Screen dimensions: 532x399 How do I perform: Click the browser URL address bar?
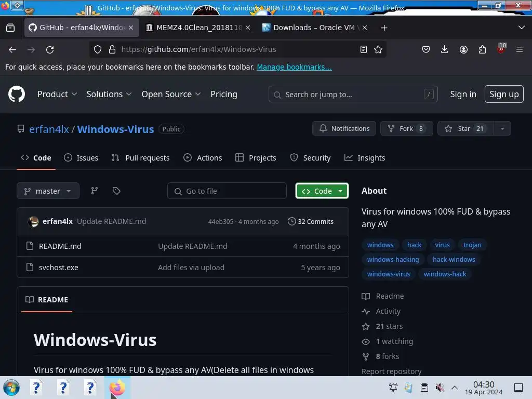click(237, 49)
